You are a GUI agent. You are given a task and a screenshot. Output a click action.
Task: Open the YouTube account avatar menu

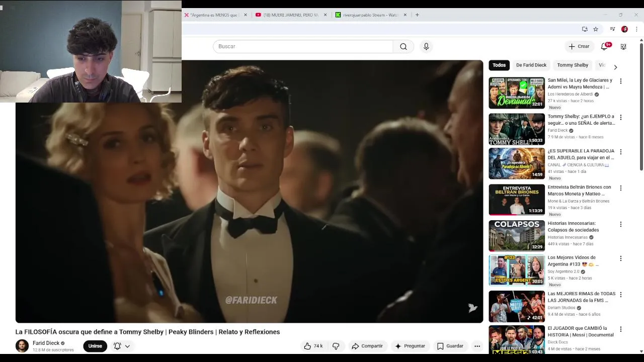(623, 46)
